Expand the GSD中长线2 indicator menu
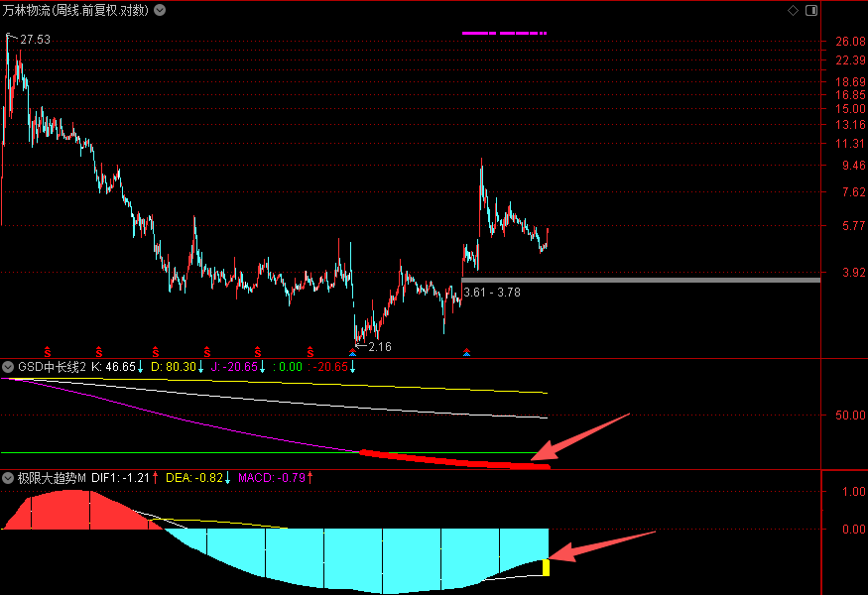Image resolution: width=868 pixels, height=595 pixels. 8,367
